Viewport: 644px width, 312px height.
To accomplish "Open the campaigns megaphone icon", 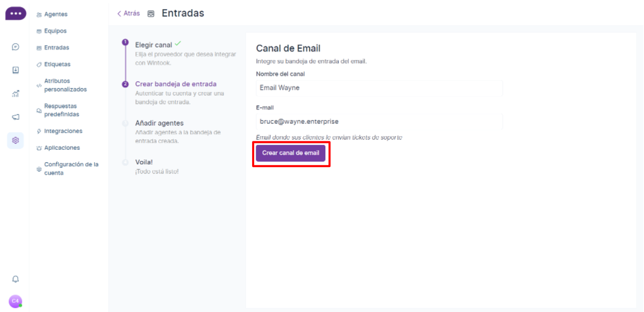I will pyautogui.click(x=15, y=117).
